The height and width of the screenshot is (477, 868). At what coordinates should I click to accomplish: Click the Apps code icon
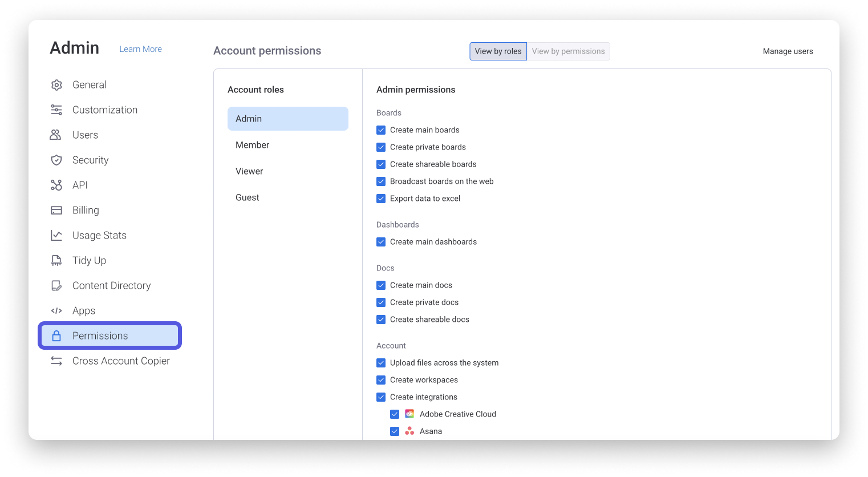pyautogui.click(x=56, y=311)
